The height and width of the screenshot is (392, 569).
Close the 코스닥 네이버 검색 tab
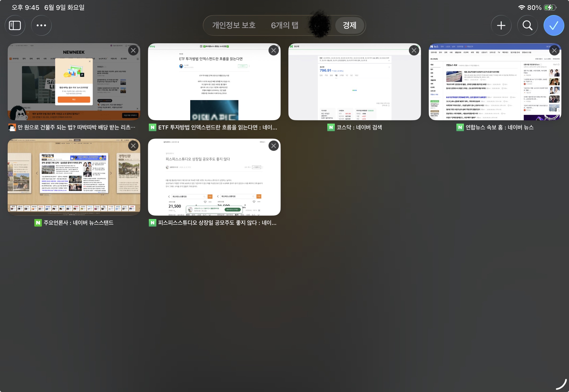pos(414,51)
